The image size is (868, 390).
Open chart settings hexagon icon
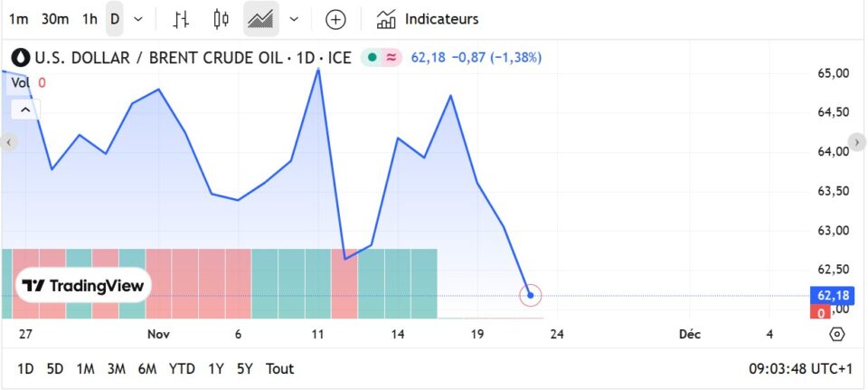(836, 334)
